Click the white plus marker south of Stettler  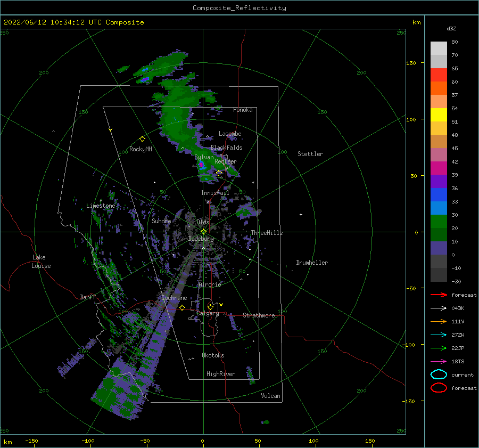click(301, 214)
